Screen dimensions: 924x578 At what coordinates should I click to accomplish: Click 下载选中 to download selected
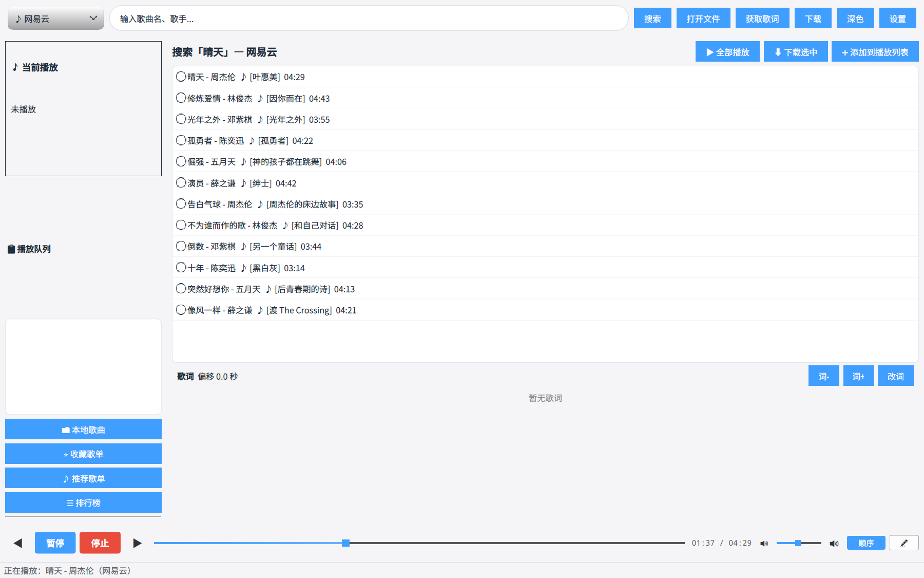(x=796, y=52)
